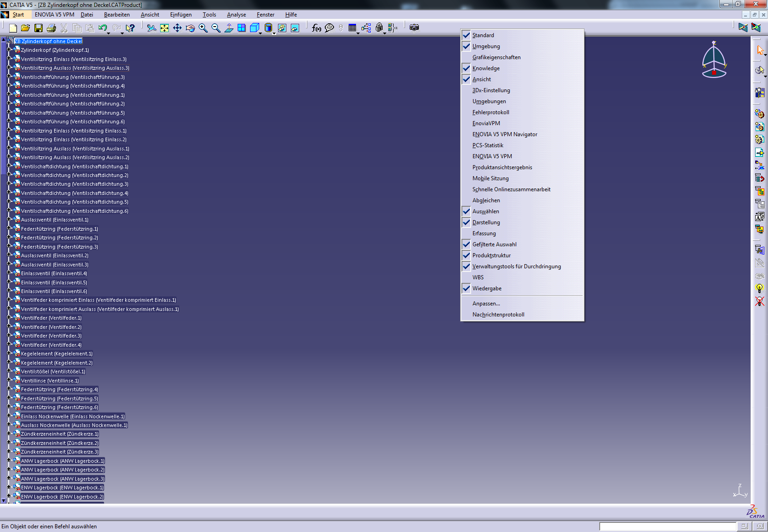The height and width of the screenshot is (532, 768).
Task: Click the Print icon
Action: [51, 28]
